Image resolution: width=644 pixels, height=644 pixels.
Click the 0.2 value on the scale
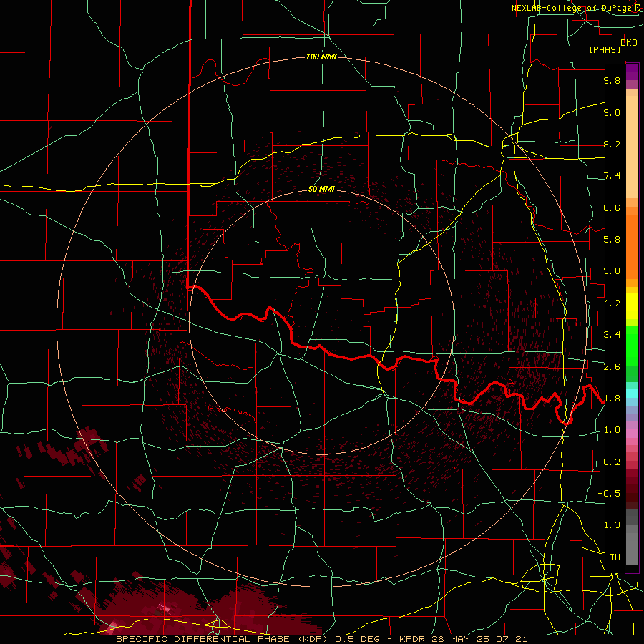pos(612,462)
